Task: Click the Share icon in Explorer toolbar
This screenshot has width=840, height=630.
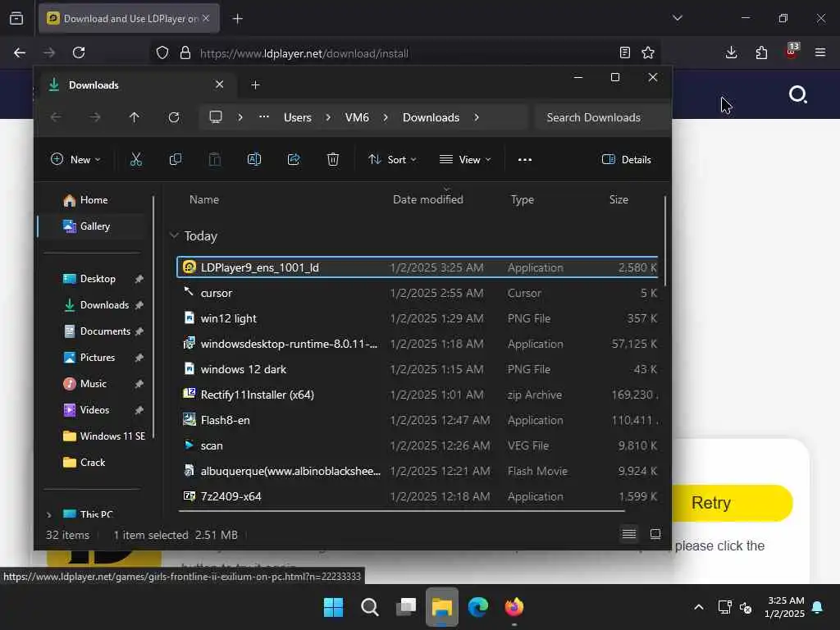Action: click(294, 160)
